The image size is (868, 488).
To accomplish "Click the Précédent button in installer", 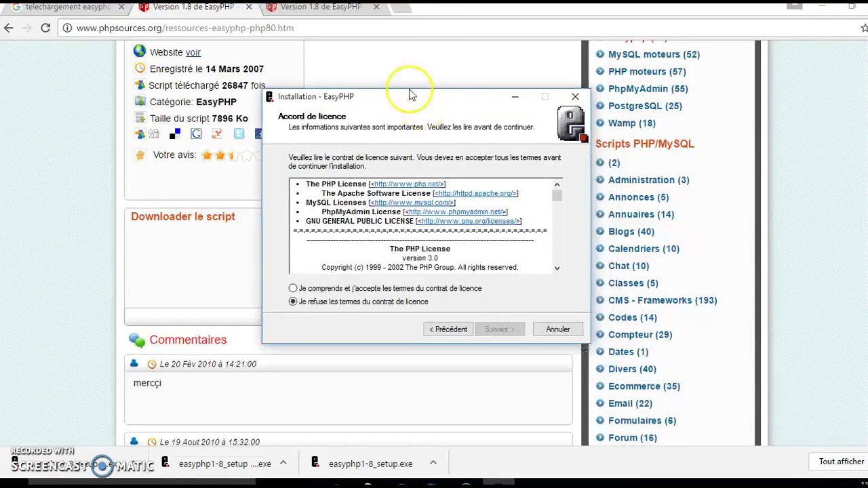I will [448, 329].
